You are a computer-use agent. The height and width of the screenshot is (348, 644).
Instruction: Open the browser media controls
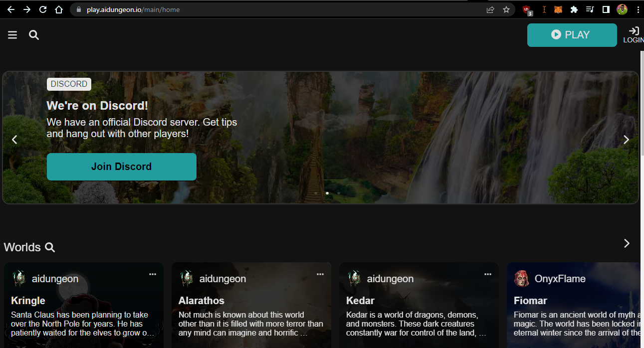[x=590, y=9]
